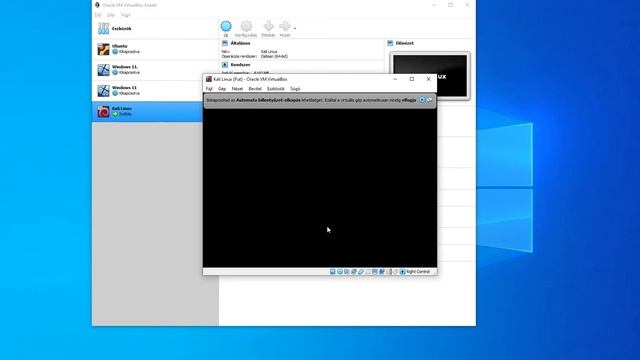This screenshot has width=640, height=360.
Task: Click the Kali Linux VM's red swirl icon
Action: [x=103, y=111]
